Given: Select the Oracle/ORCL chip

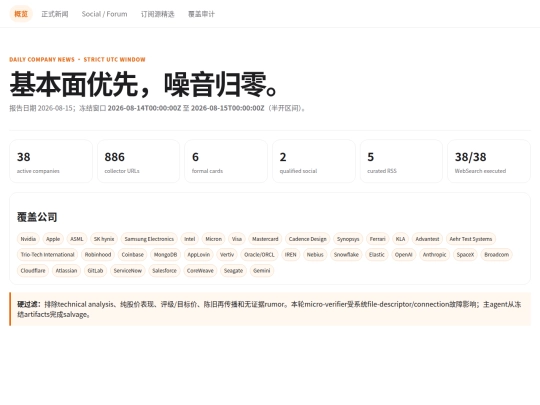Looking at the screenshot, I should tap(259, 255).
